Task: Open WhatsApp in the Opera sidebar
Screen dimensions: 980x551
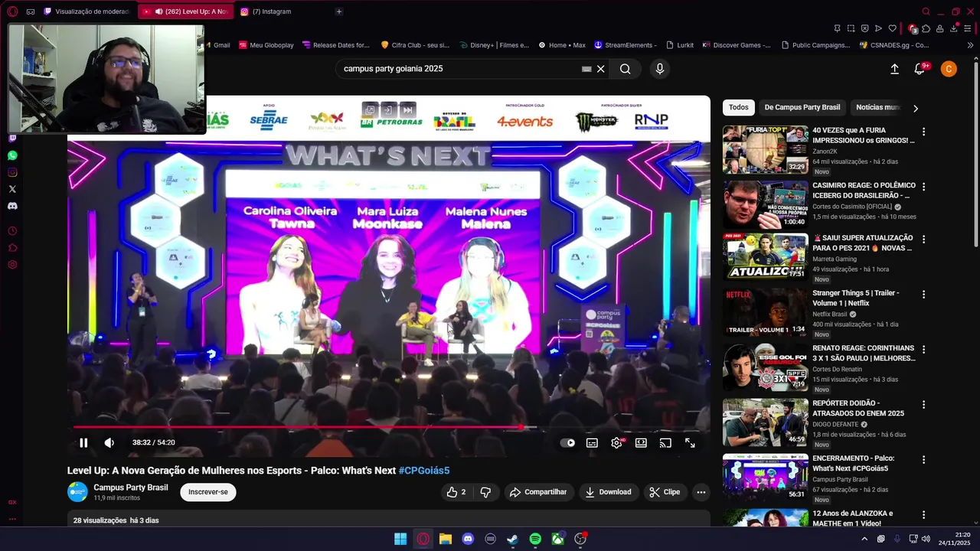Action: point(12,155)
